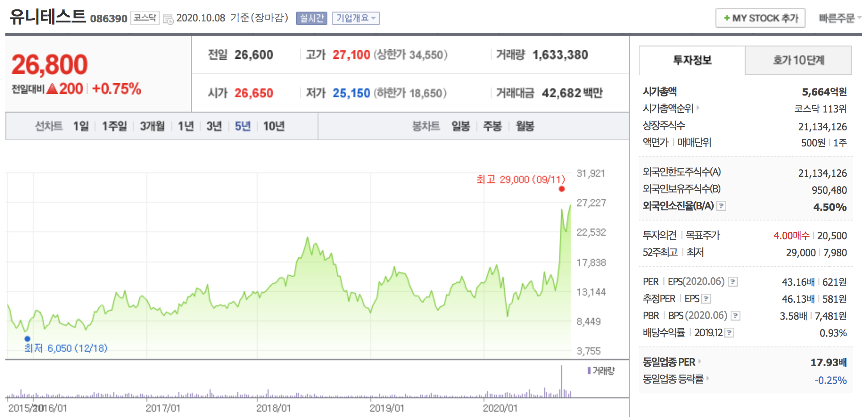Click the 2018/01 x-axis date label
The image size is (868, 417).
click(273, 408)
